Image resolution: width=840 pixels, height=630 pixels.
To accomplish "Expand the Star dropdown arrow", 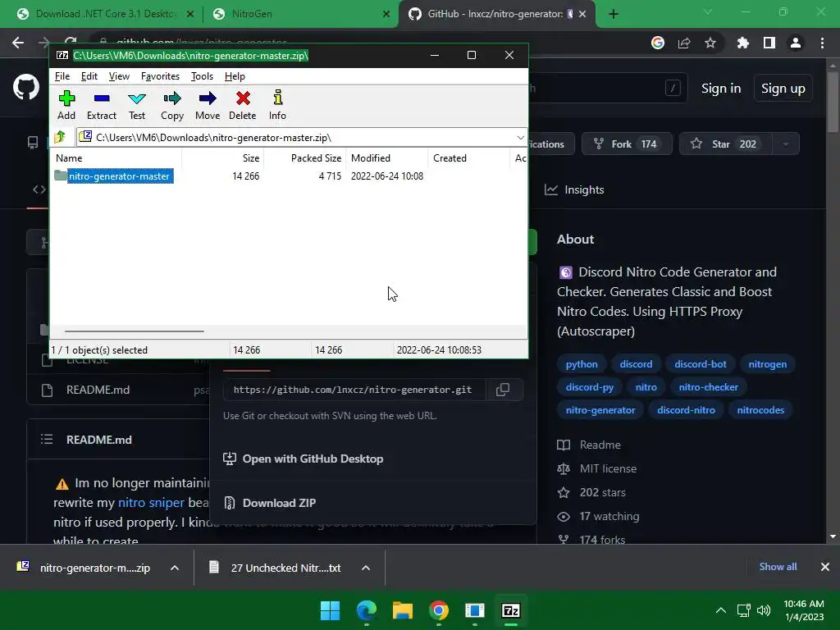I will pyautogui.click(x=786, y=144).
